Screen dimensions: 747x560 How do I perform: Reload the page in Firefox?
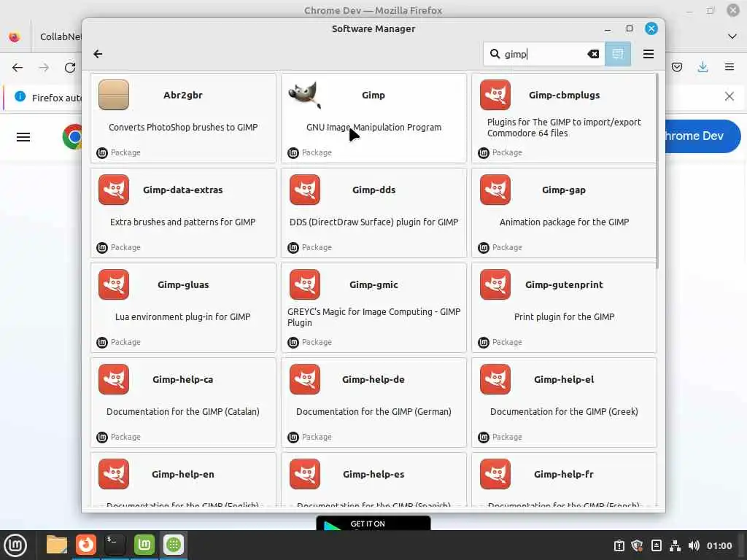(70, 68)
